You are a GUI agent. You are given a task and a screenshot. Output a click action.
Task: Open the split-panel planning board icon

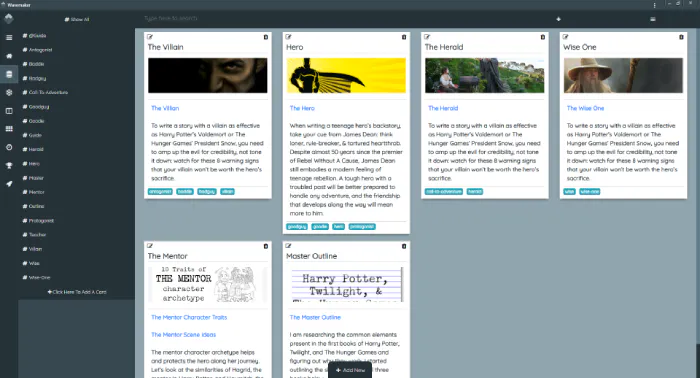tap(9, 111)
